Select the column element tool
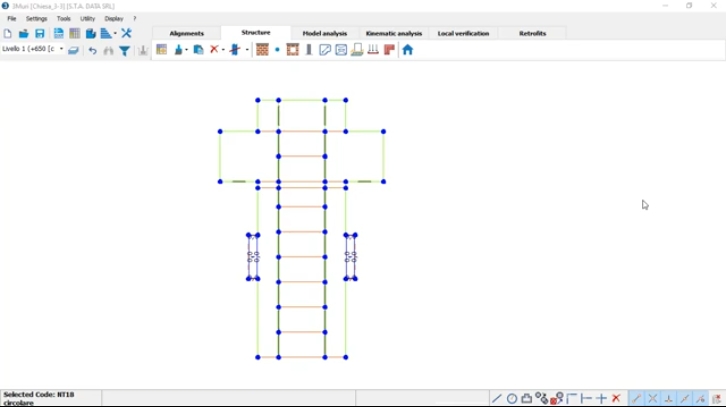This screenshot has height=407, width=726. click(309, 50)
